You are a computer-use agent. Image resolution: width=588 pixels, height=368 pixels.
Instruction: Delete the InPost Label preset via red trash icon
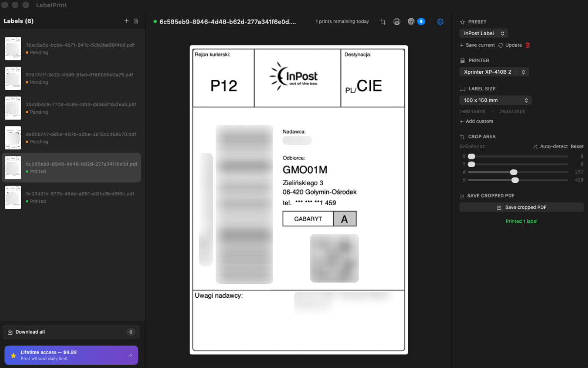click(527, 45)
